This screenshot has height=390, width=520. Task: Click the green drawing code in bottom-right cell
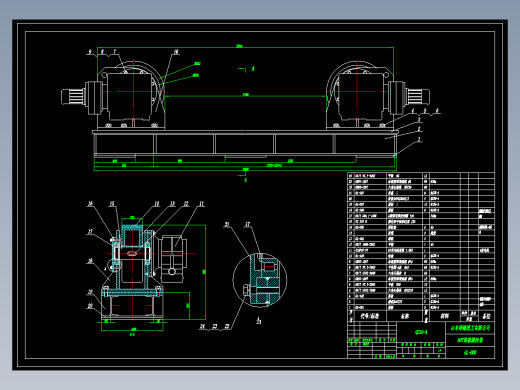pyautogui.click(x=470, y=352)
